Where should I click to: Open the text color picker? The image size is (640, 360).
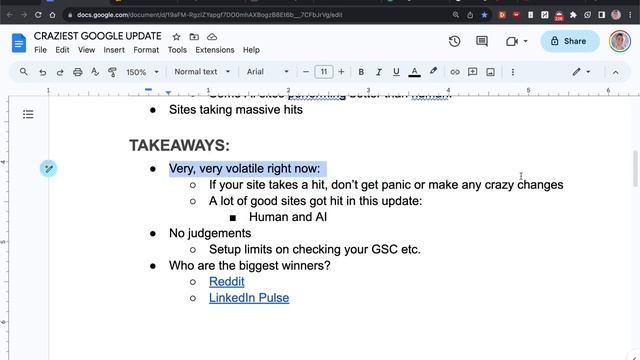tap(414, 72)
